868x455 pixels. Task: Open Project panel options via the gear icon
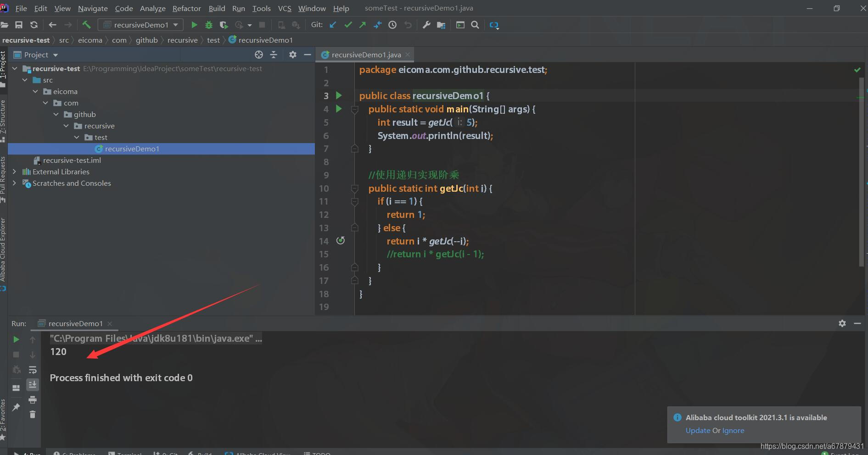[x=293, y=55]
